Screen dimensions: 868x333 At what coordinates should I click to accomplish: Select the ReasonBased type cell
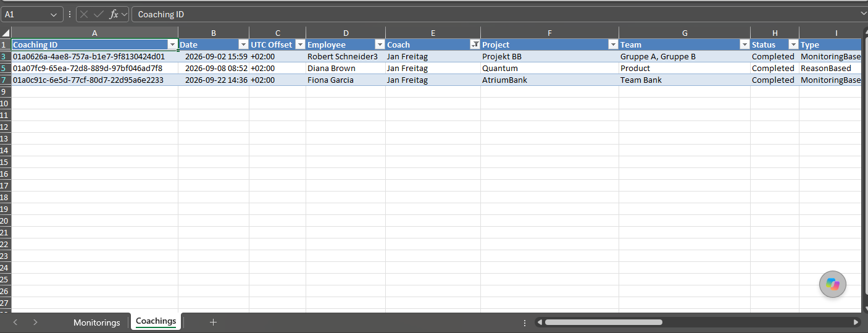click(830, 68)
